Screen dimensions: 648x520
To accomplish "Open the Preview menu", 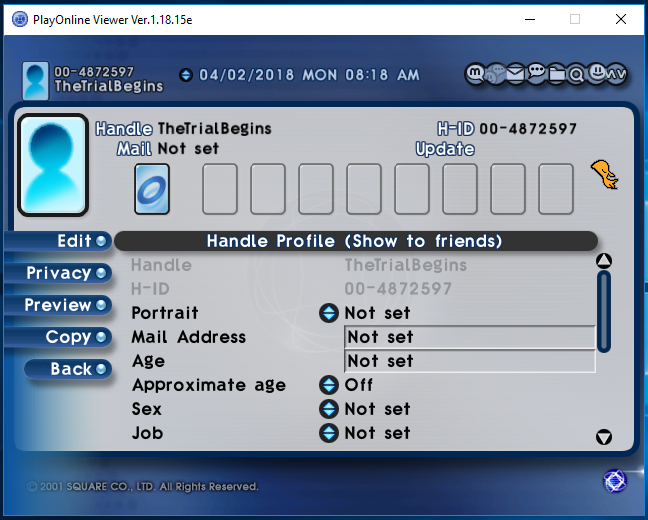I will pos(58,305).
